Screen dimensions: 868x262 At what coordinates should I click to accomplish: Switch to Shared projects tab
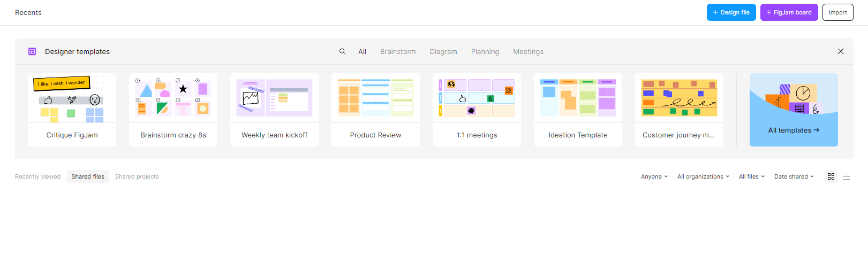(x=137, y=176)
